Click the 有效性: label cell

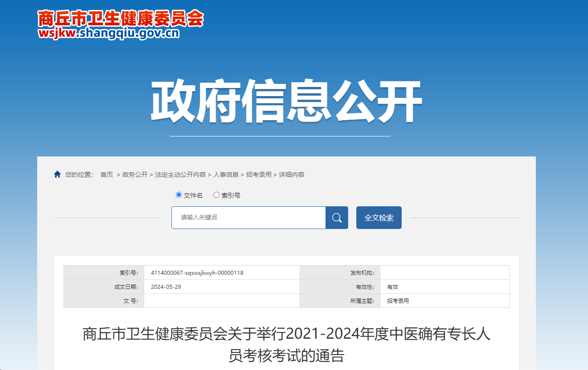(340, 287)
